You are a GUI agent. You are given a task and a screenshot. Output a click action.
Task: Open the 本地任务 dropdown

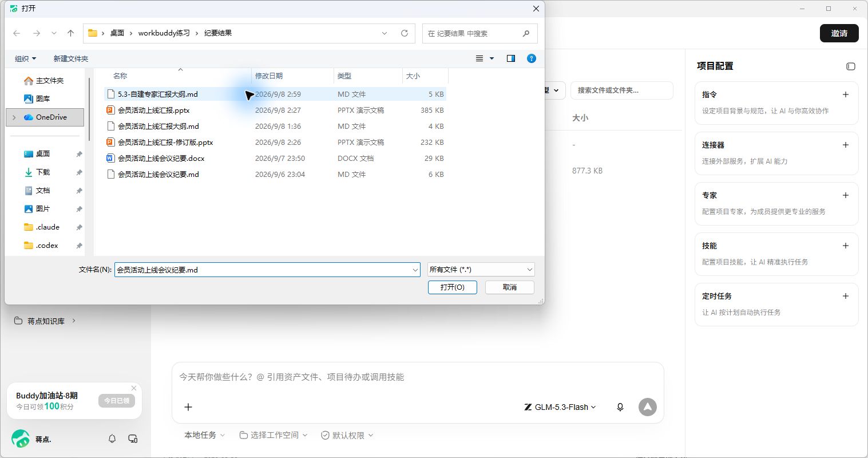tap(204, 436)
